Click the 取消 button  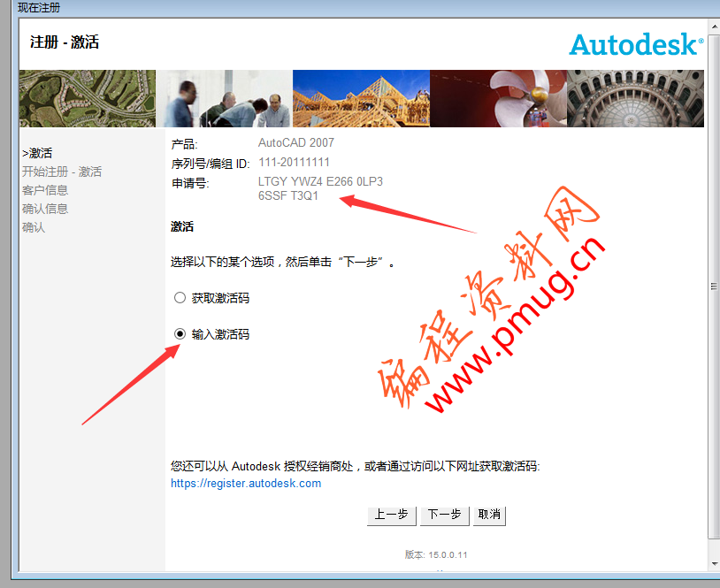(x=489, y=515)
